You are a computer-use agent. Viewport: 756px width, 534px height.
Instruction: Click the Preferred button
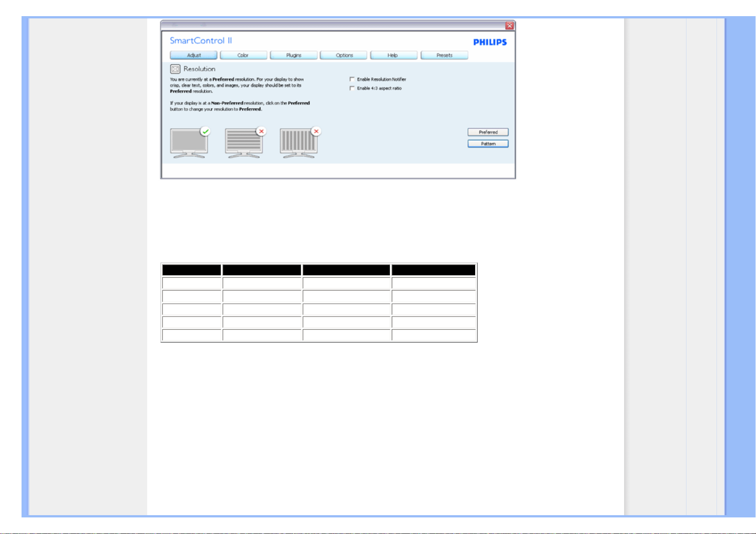488,132
